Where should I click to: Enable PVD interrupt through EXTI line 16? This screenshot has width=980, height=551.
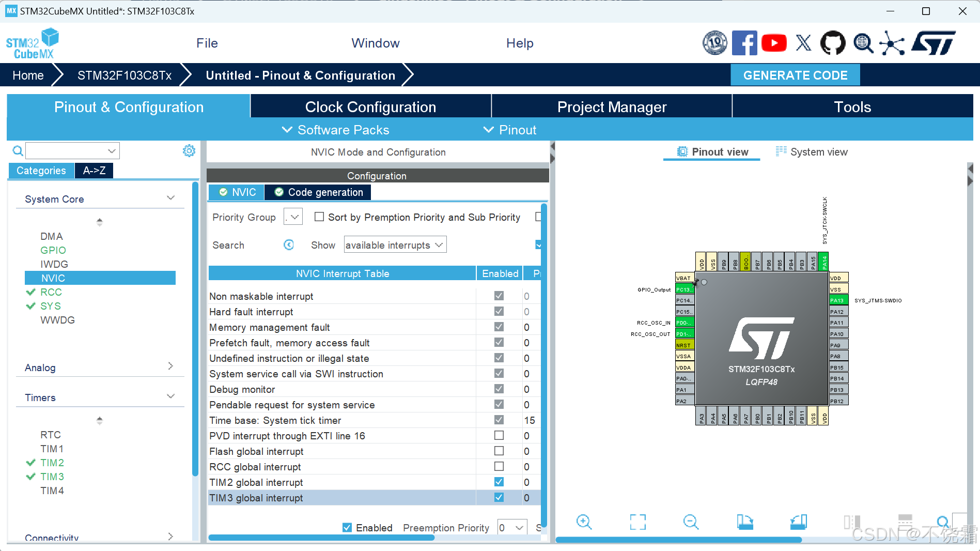pos(499,435)
